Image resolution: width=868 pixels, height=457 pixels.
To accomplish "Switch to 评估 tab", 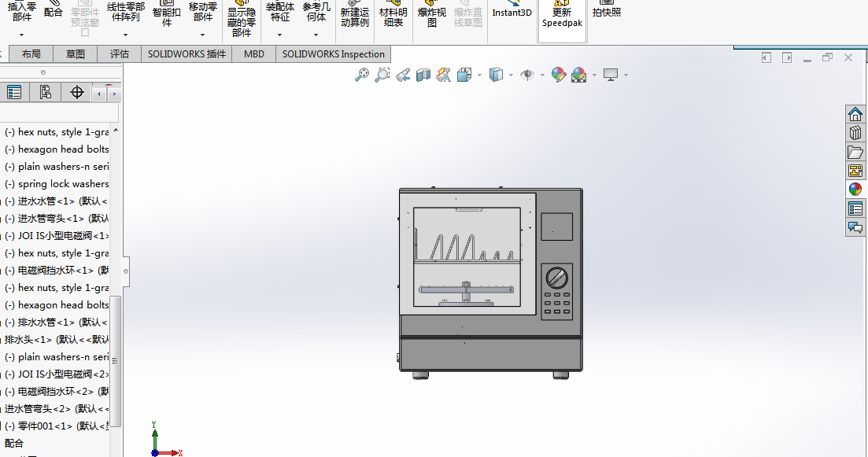I will click(120, 53).
